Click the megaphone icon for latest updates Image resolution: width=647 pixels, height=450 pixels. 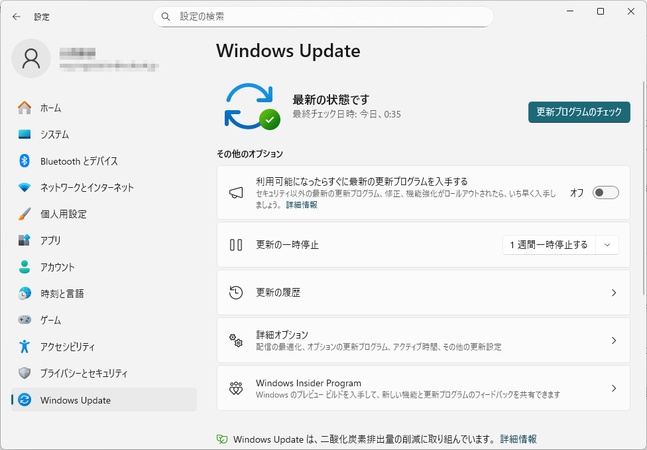click(x=236, y=193)
